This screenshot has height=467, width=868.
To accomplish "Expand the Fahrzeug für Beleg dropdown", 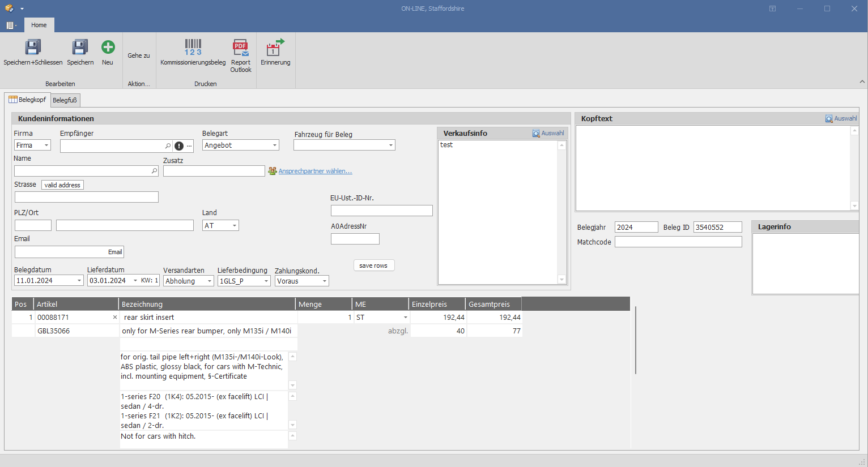I will pyautogui.click(x=390, y=145).
